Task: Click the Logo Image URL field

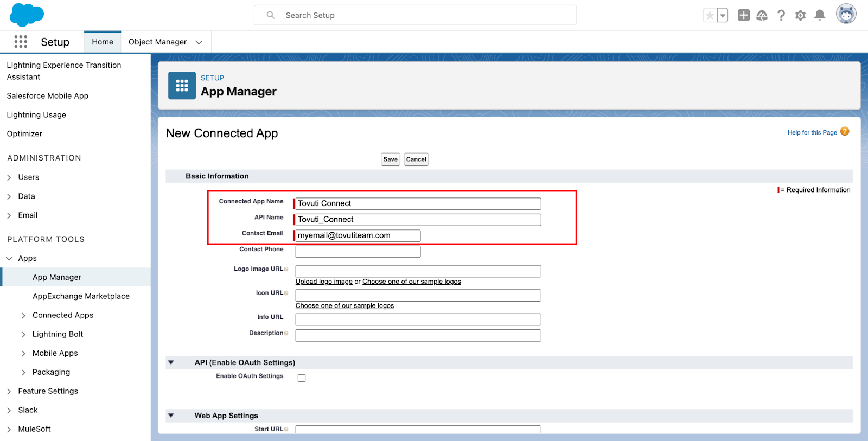Action: (418, 271)
